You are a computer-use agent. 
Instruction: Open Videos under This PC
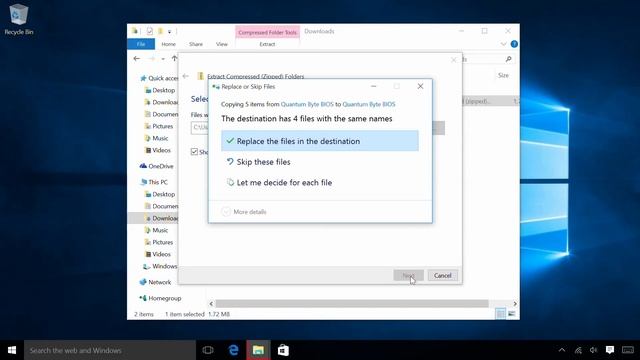[158, 254]
